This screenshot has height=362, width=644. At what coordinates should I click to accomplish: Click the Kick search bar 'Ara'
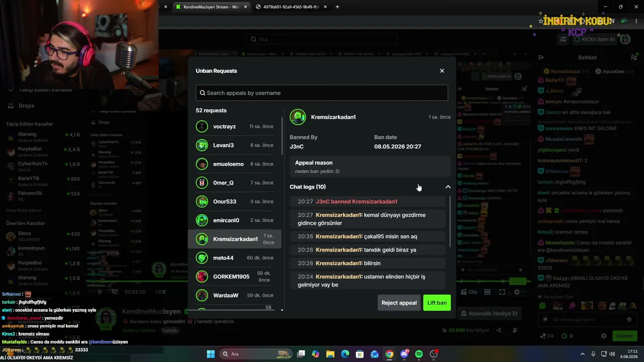322,39
